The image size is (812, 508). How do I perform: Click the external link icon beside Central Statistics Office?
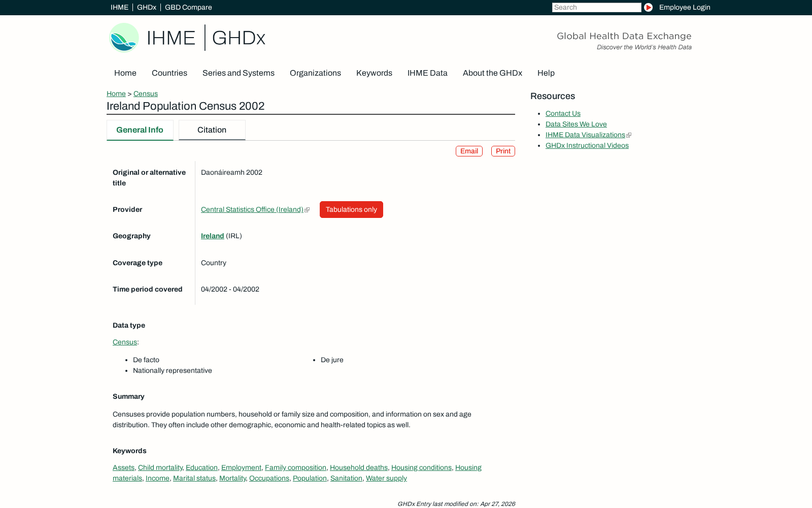(307, 210)
